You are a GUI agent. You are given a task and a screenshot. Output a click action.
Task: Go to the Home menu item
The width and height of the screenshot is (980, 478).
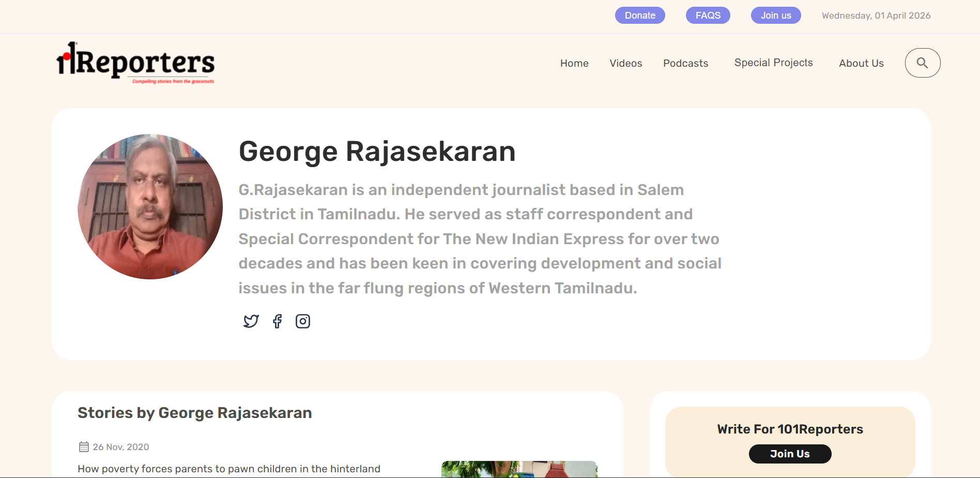(574, 63)
